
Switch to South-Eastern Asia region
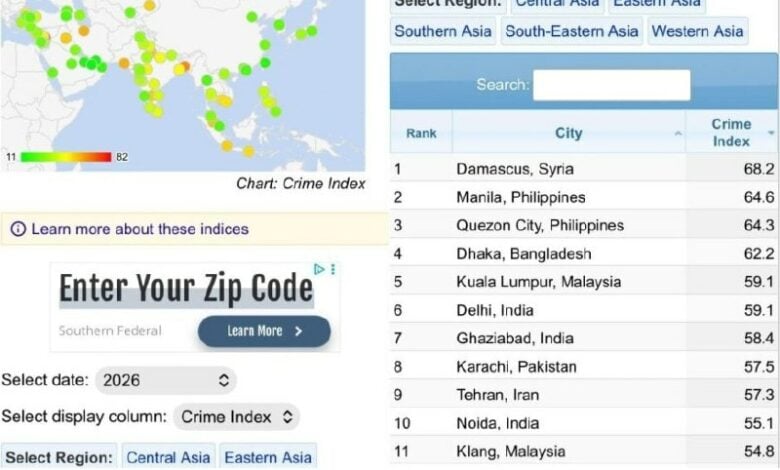point(572,31)
